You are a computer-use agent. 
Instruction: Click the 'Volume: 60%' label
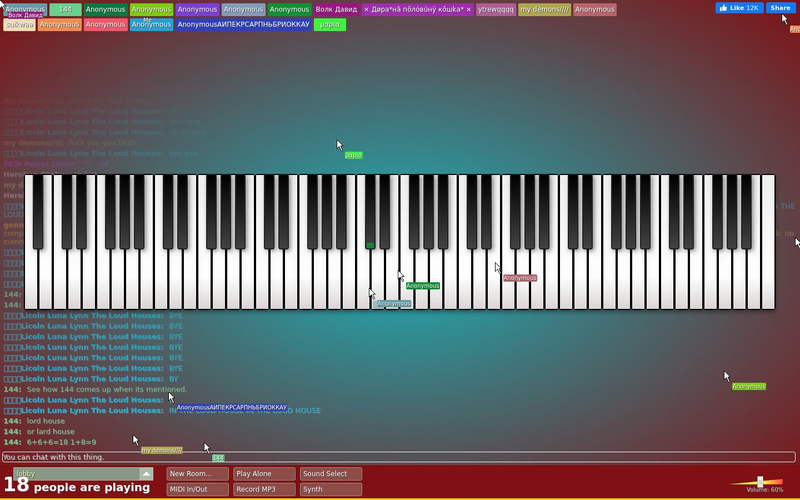764,490
